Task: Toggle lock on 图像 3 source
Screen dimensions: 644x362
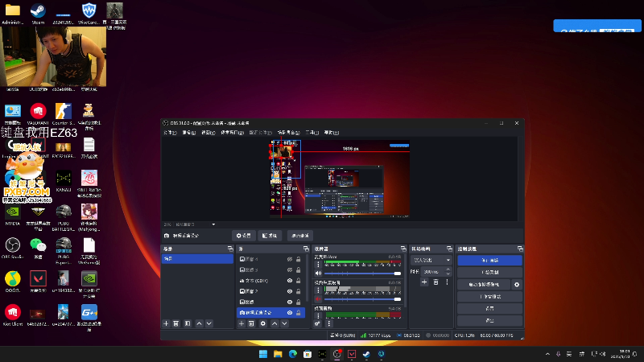Action: click(299, 270)
